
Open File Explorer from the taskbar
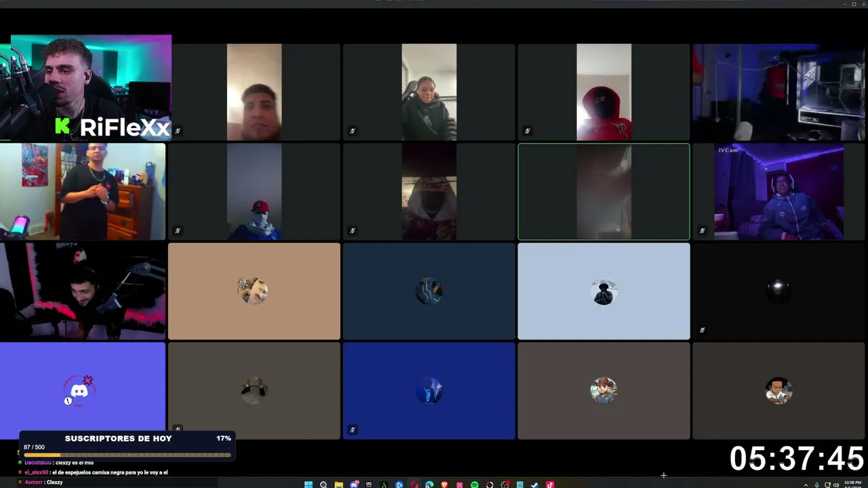coord(338,485)
